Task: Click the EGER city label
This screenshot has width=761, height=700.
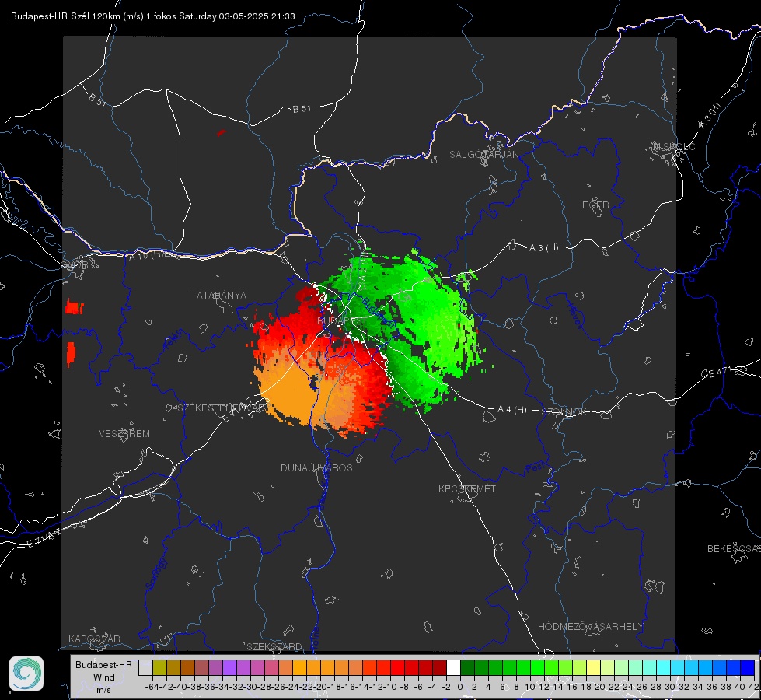Action: click(x=595, y=205)
